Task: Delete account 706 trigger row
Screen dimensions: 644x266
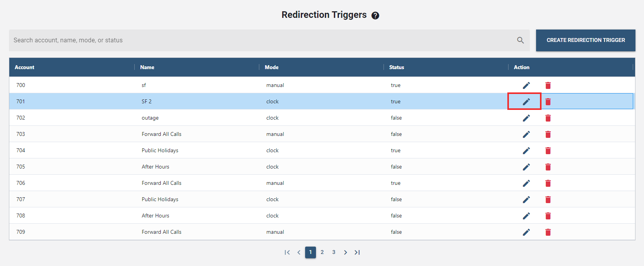Action: [548, 183]
